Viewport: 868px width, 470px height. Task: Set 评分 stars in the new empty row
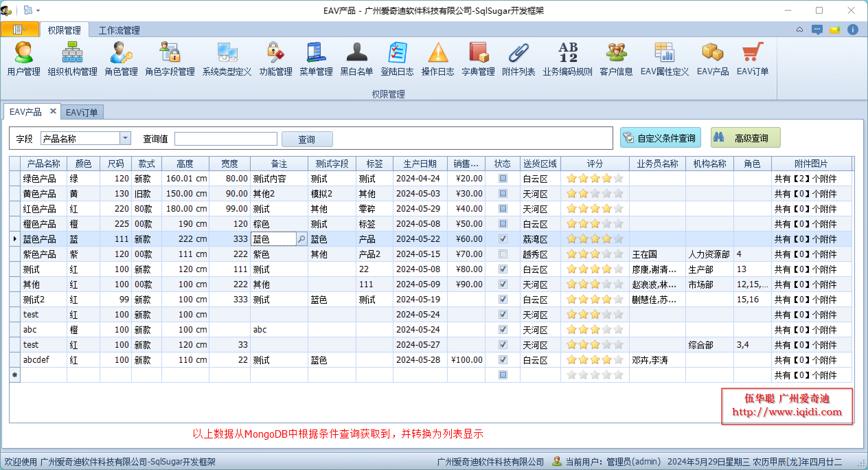tap(595, 375)
